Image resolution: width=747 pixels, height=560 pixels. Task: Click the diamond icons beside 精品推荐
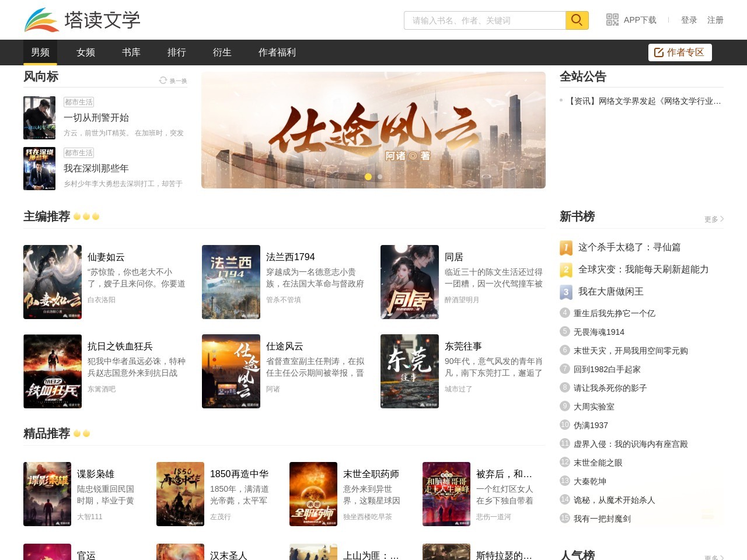click(x=82, y=433)
